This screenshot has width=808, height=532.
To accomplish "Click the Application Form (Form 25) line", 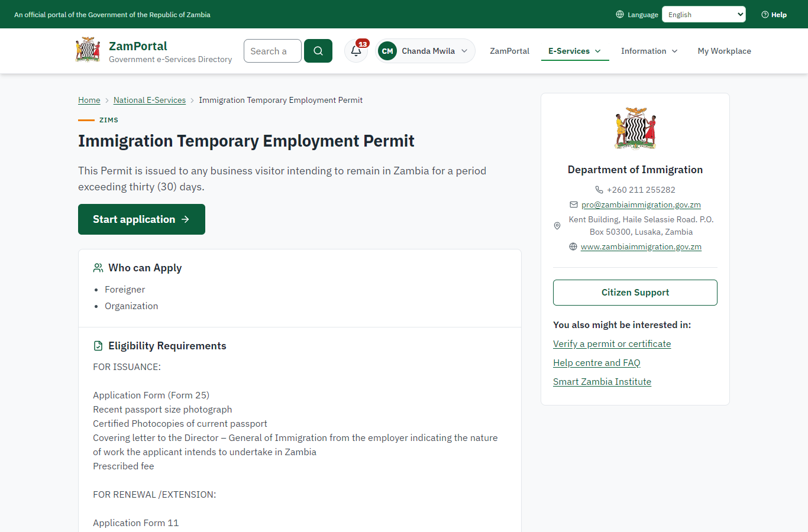I will [x=151, y=395].
